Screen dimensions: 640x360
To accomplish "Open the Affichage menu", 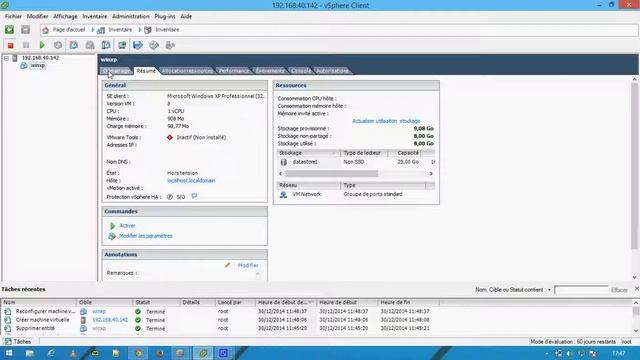I will (x=65, y=16).
